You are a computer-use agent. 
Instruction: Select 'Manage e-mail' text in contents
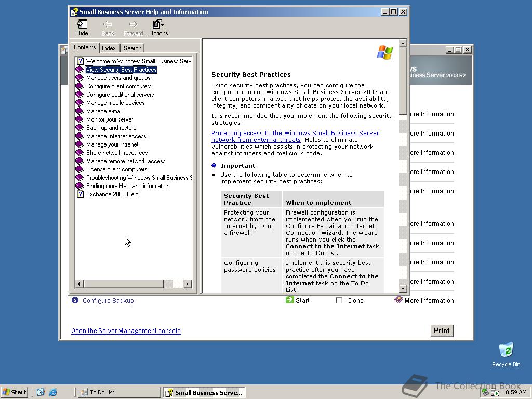coord(104,111)
